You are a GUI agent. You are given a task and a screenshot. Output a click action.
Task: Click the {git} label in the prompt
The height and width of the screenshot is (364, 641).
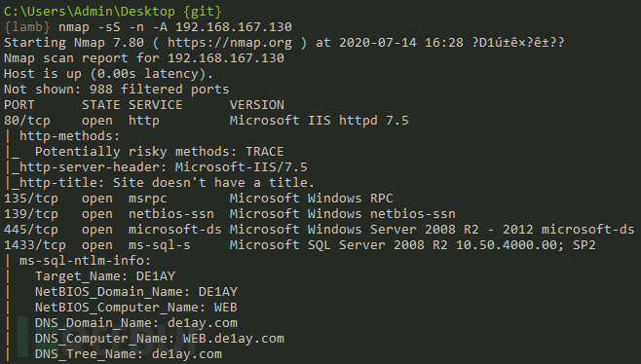[x=203, y=12]
